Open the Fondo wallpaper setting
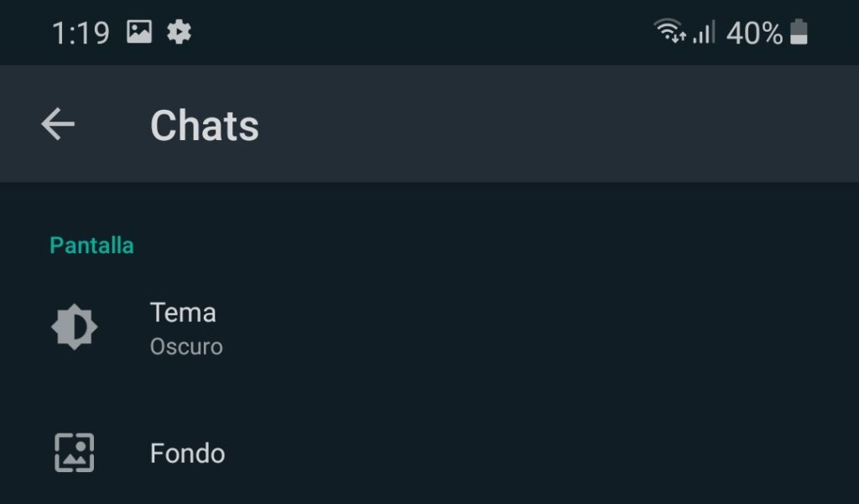This screenshot has height=504, width=859. (429, 454)
